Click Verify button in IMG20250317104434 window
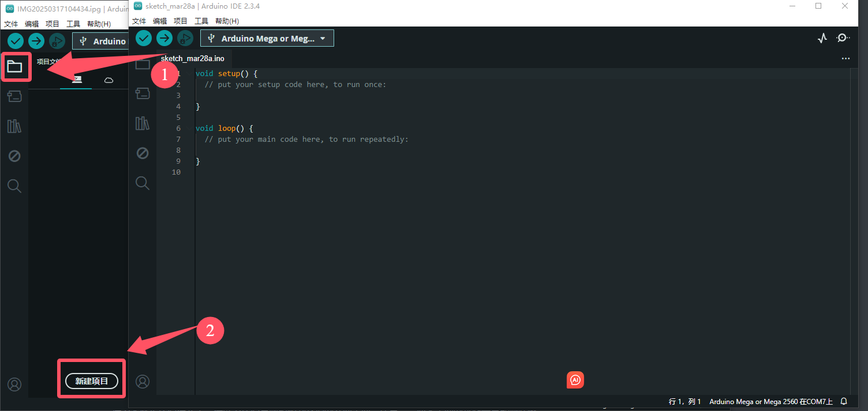Image resolution: width=868 pixels, height=411 pixels. 16,41
